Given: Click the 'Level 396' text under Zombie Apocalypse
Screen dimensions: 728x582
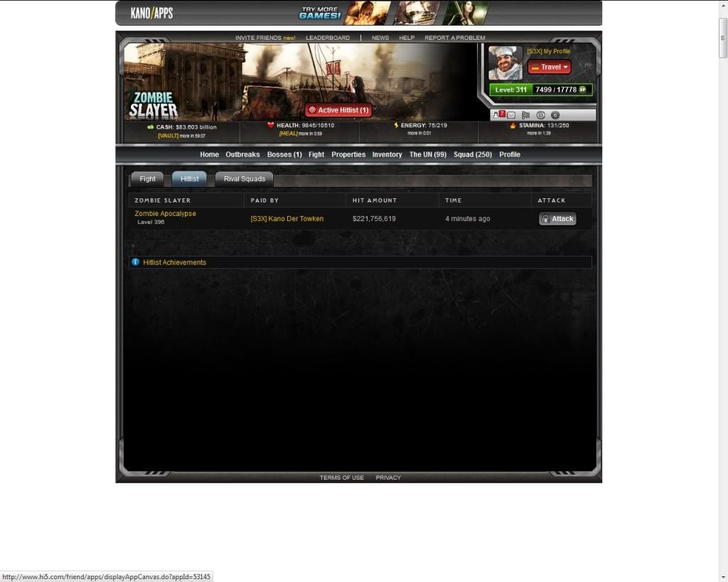Looking at the screenshot, I should pyautogui.click(x=151, y=222).
